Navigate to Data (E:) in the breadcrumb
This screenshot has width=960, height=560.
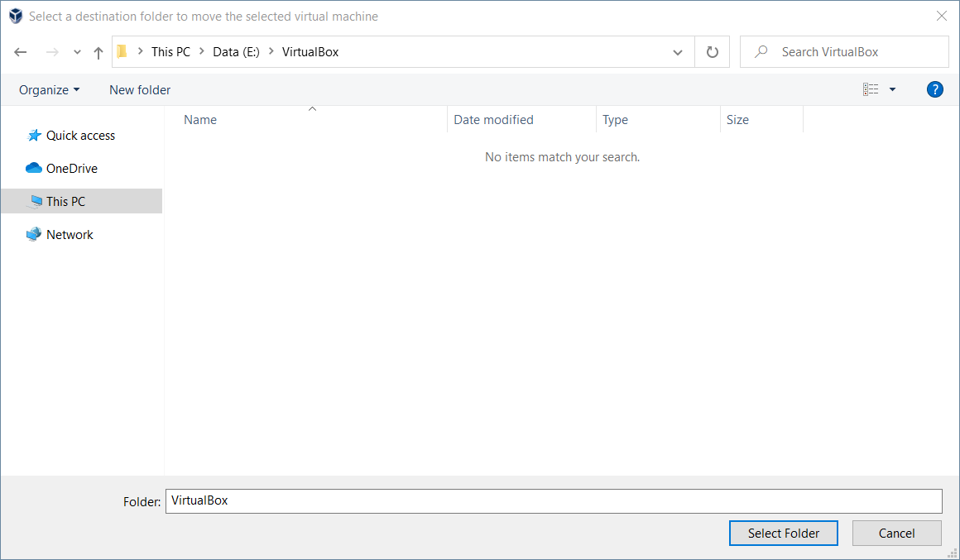coord(236,52)
